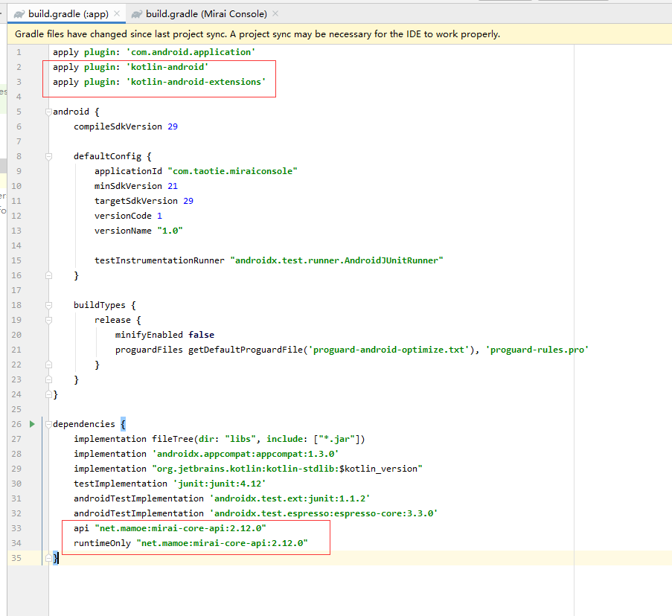Click testInstrumentationRunner keyword
672x616 pixels.
coord(159,260)
